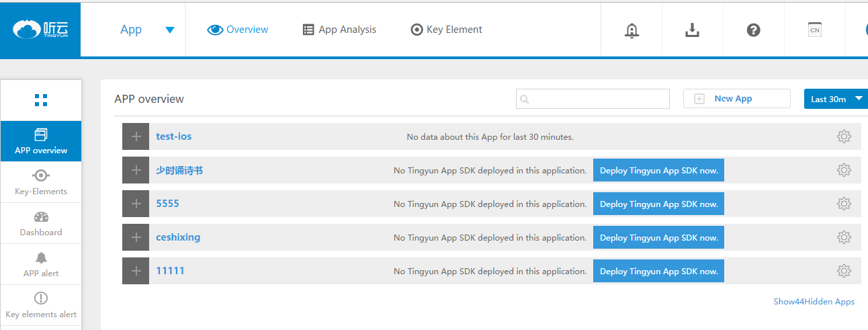Click the New App button
Viewport: 868px width, 330px height.
click(x=736, y=99)
